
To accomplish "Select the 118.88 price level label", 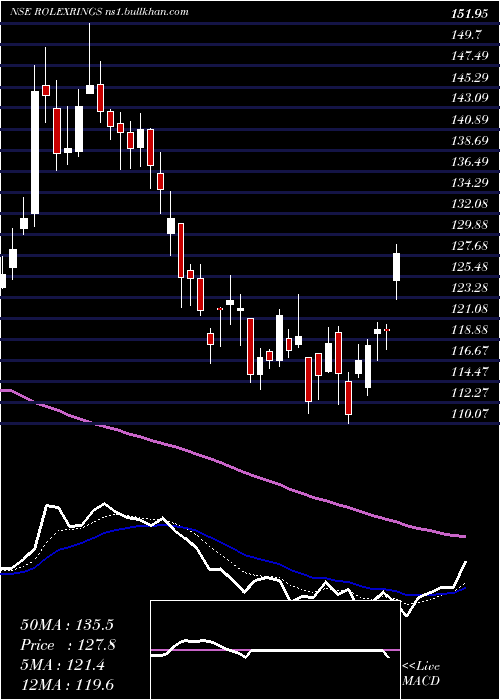I will coord(469,330).
